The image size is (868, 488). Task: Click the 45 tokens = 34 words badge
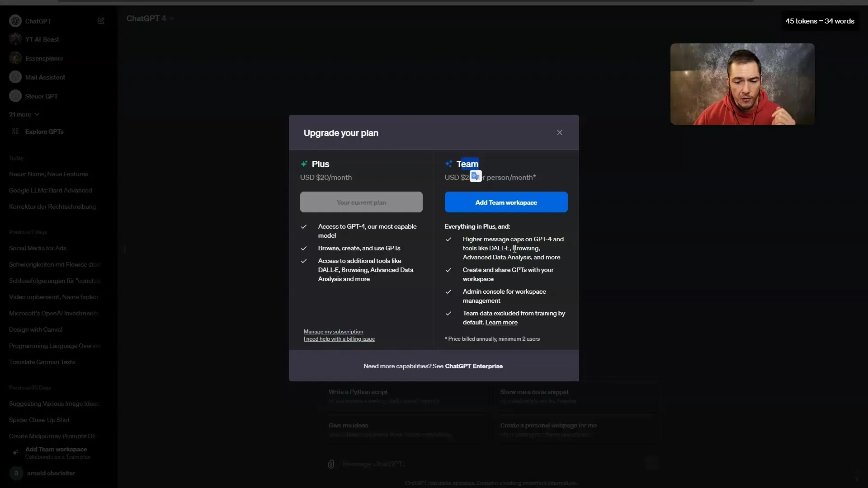pyautogui.click(x=820, y=21)
